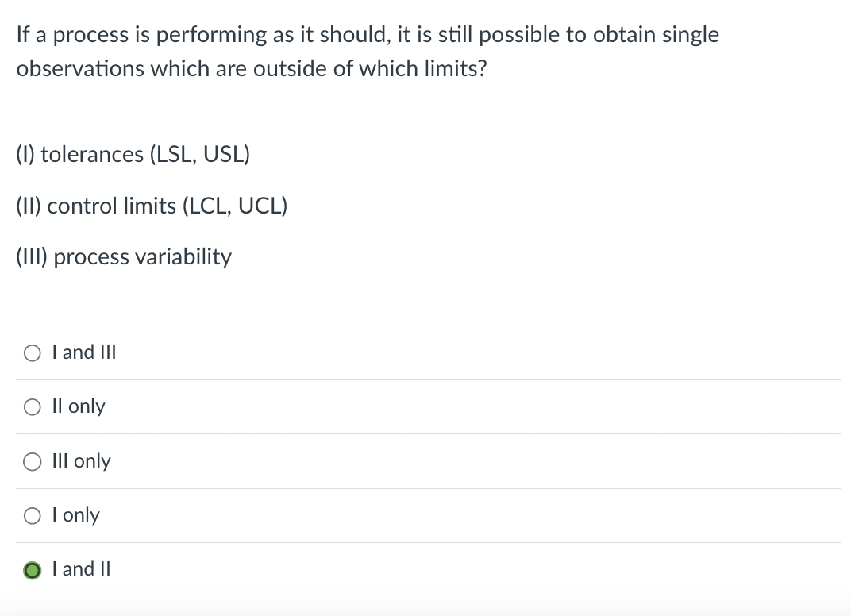Click the word 'single' in the question

[690, 35]
